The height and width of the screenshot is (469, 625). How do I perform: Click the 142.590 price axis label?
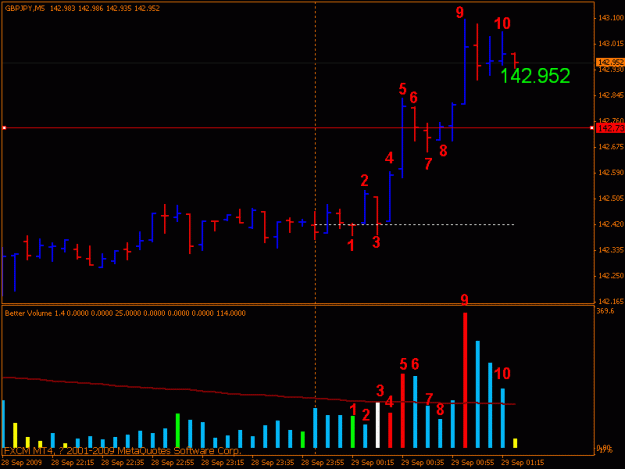tap(611, 173)
